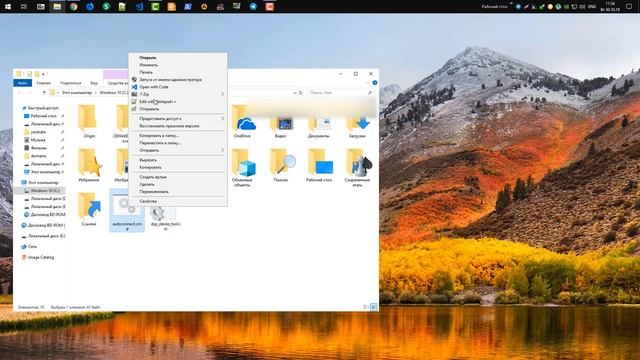Image resolution: width=640 pixels, height=360 pixels.
Task: Open Telegram from the taskbar
Action: tap(253, 7)
